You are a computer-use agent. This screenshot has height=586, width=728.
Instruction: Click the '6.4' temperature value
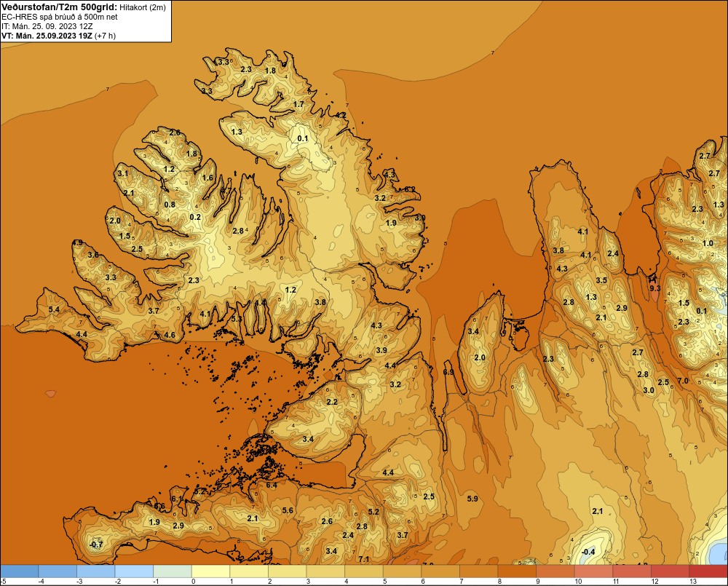271,486
